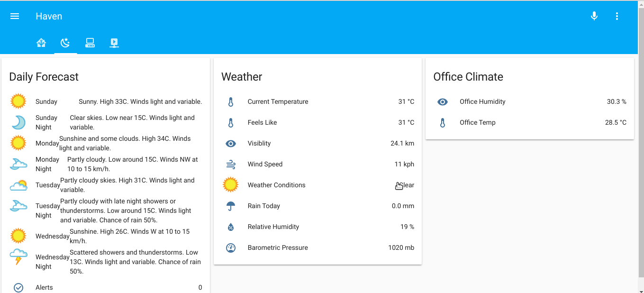Click the Relative Humidity water drop icon
Screen dimensions: 644x293
pos(231,227)
